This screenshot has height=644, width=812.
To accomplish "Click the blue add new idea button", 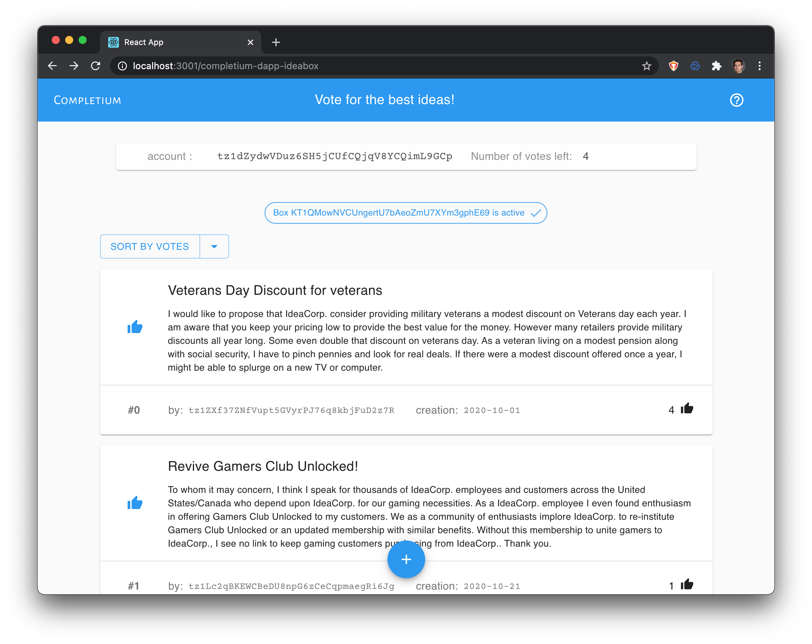I will (x=407, y=560).
